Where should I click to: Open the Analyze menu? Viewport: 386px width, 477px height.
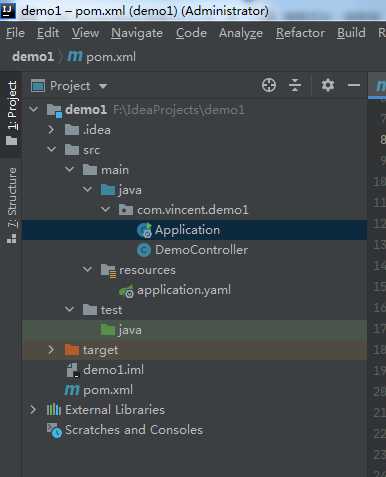click(241, 33)
